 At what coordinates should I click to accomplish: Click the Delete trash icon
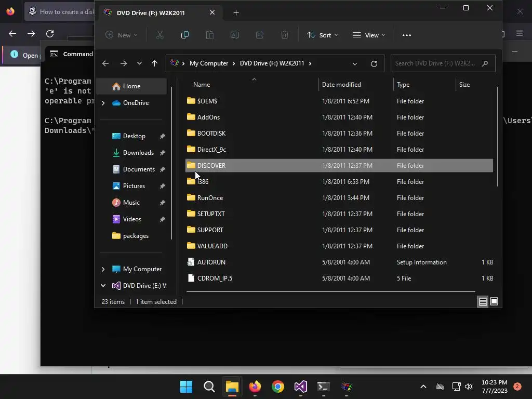pos(285,35)
